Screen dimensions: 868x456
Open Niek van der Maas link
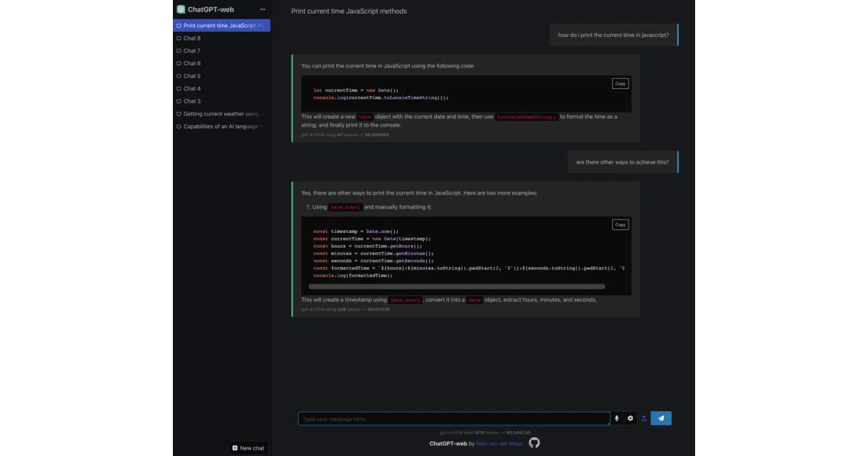point(501,444)
